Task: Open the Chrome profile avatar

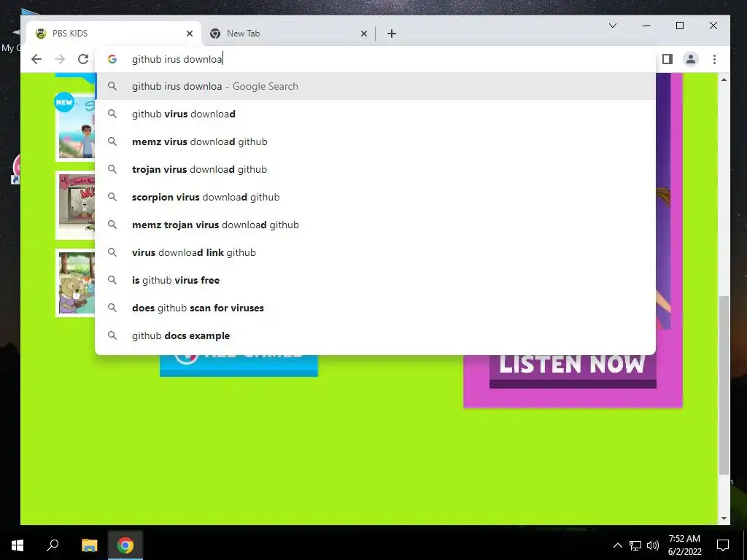Action: [690, 59]
